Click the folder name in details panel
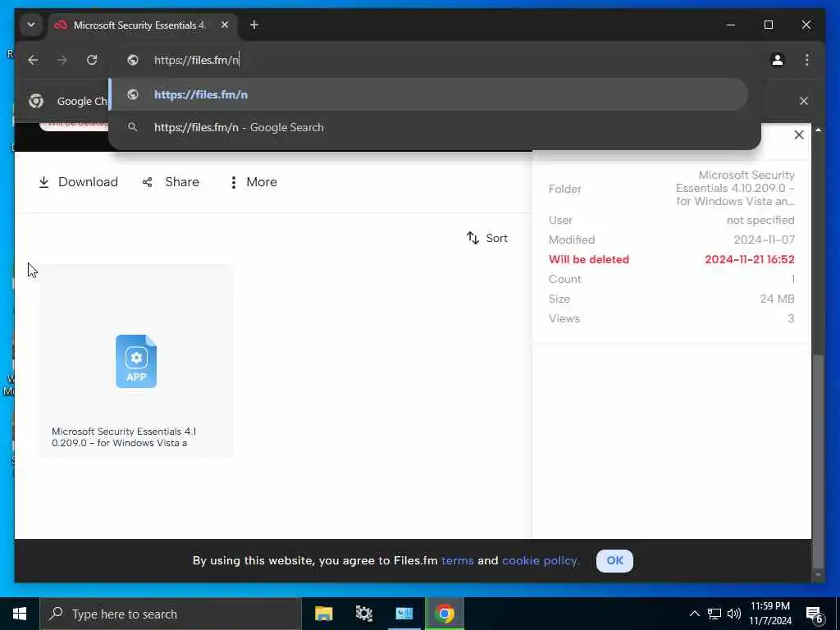840x630 pixels. [735, 188]
